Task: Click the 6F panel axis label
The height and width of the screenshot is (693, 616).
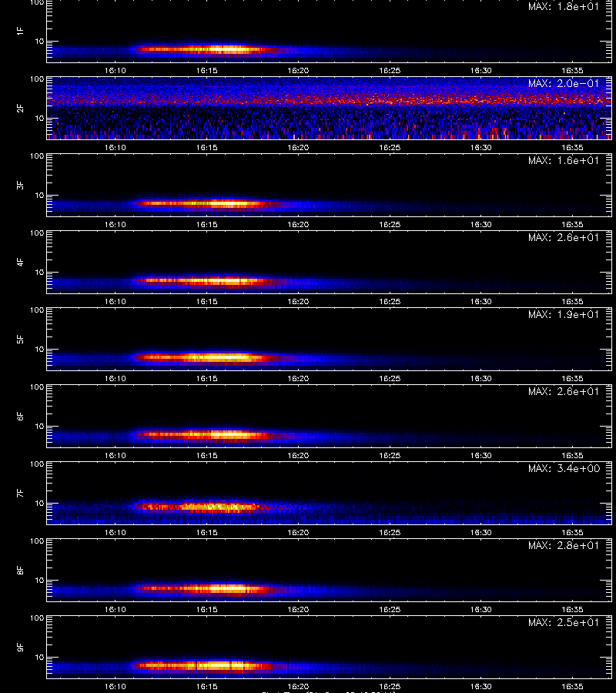Action: [x=20, y=416]
